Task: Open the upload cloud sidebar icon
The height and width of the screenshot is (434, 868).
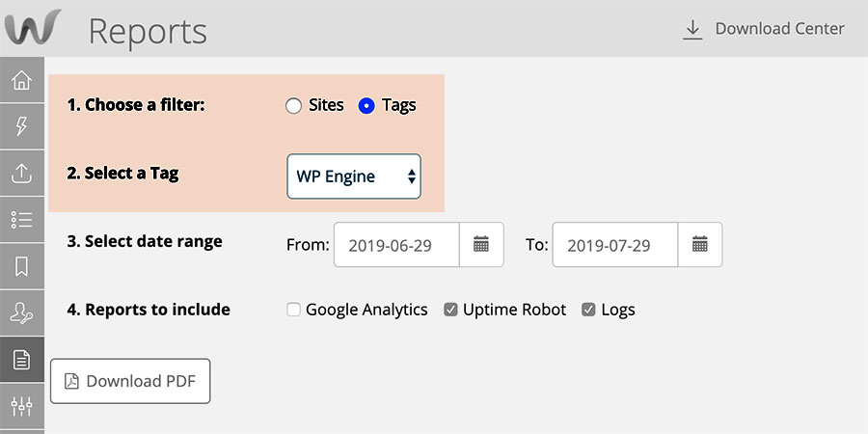Action: click(21, 173)
